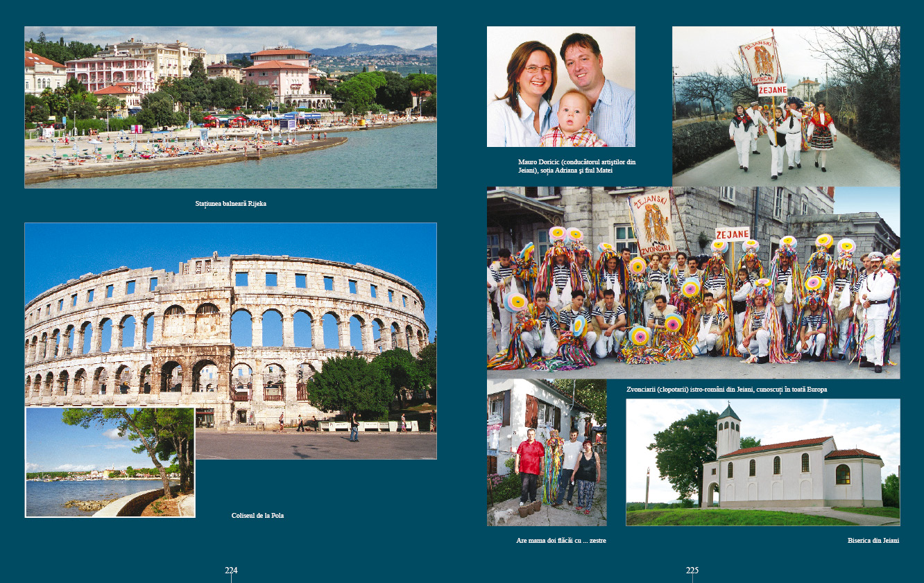Open the family portrait with the baby
Viewport: 924px width, 583px height.
[x=561, y=87]
